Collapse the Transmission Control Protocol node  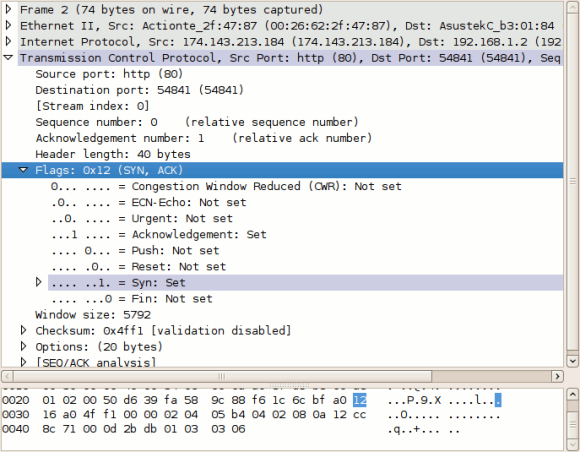(9, 58)
